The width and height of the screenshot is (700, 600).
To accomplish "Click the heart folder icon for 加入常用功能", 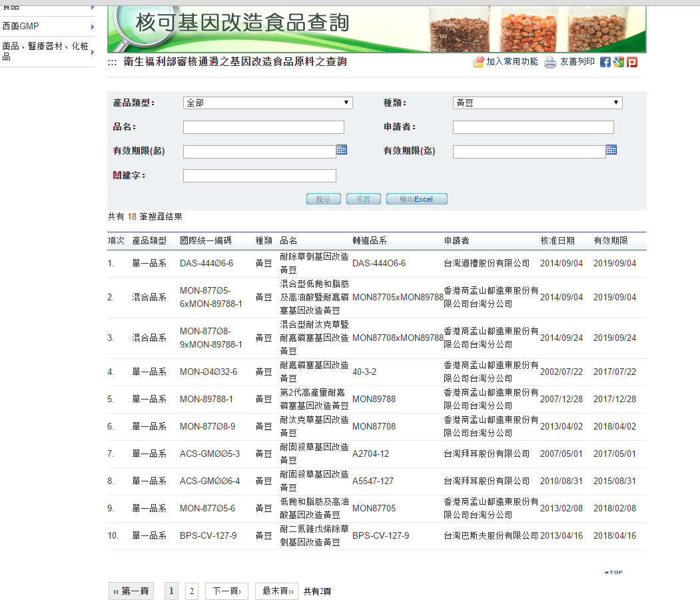I will 478,62.
